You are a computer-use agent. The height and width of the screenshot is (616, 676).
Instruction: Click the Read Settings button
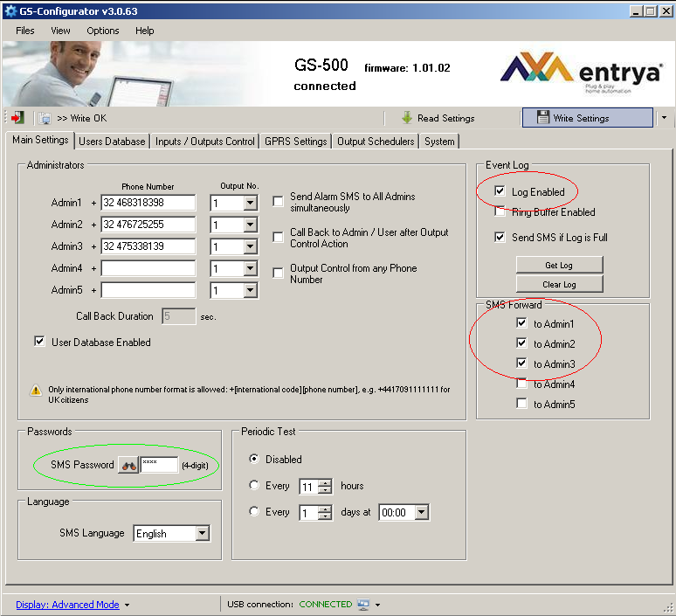point(439,118)
